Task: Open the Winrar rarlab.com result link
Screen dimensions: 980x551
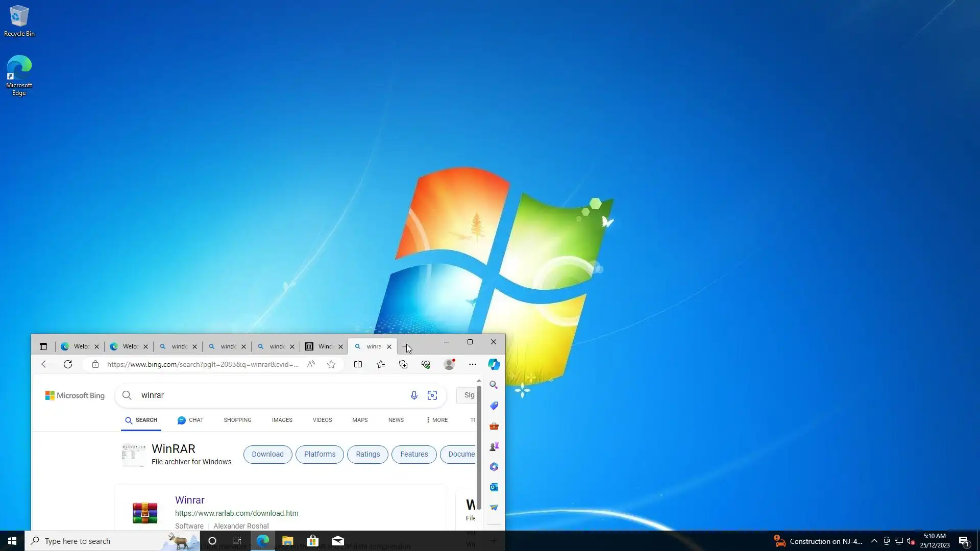Action: (x=190, y=500)
